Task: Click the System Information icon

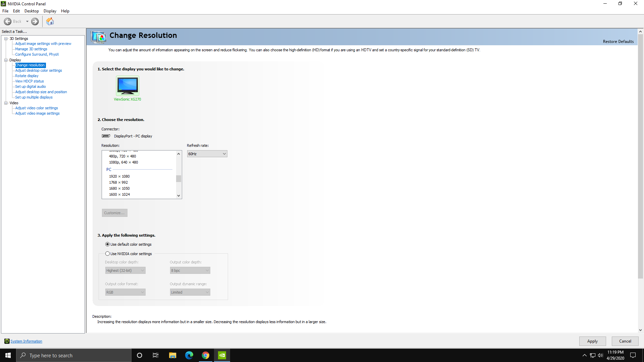Action: (7, 341)
